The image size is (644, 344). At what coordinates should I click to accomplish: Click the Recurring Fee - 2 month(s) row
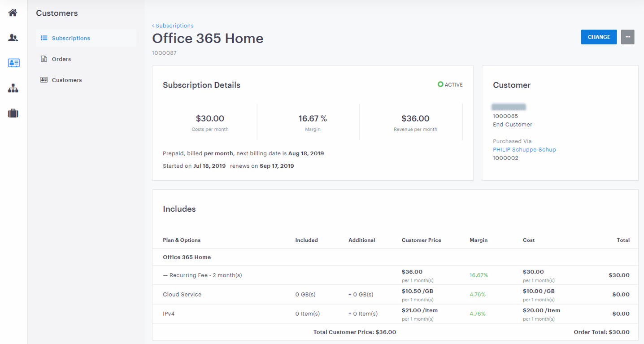tap(395, 275)
